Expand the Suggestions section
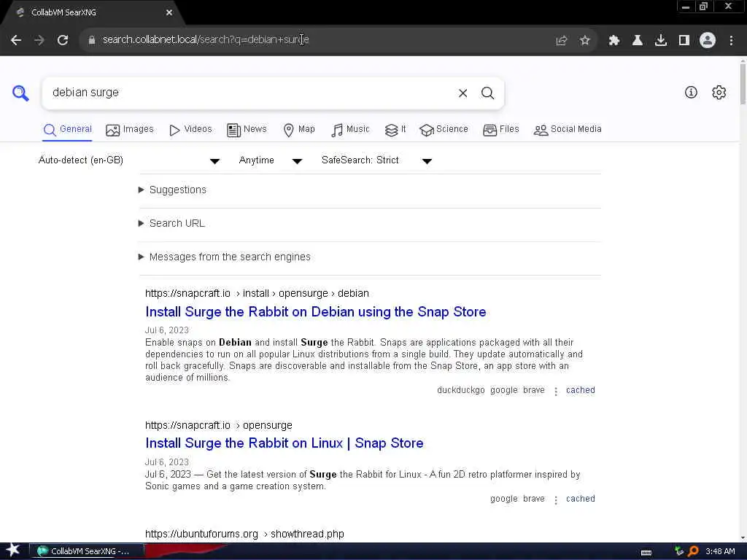 [172, 190]
